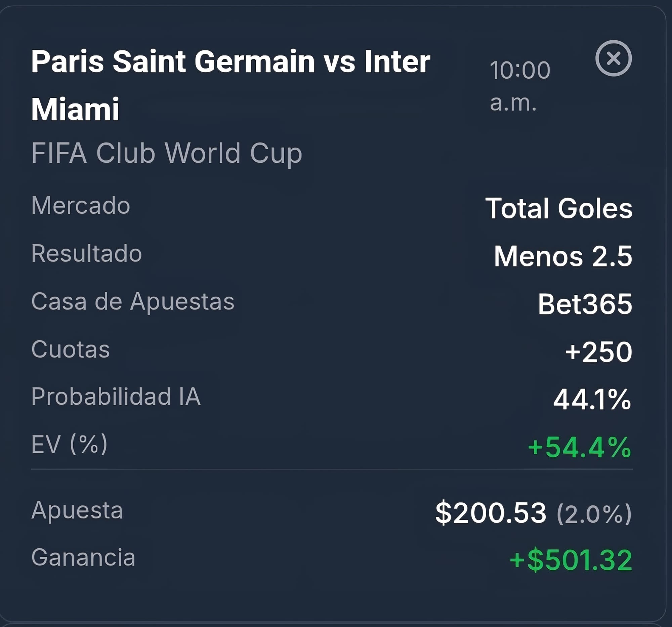The width and height of the screenshot is (672, 627).
Task: Open the Bet365 bookmaker name
Action: [585, 304]
